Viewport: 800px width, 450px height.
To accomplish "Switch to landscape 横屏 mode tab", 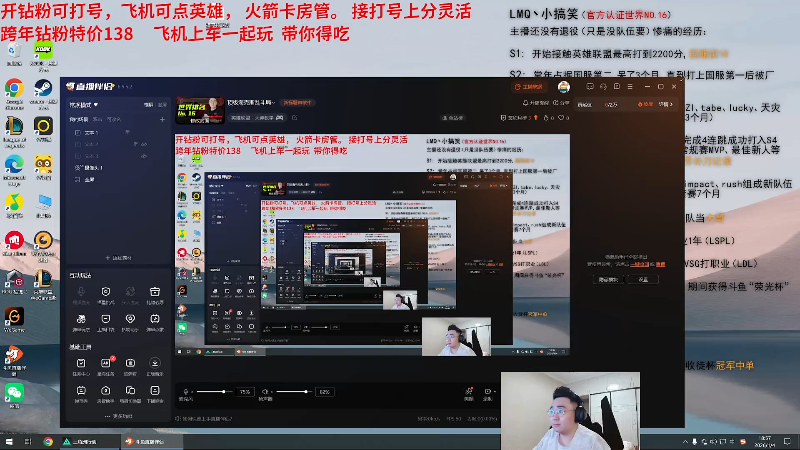I will coord(148,105).
